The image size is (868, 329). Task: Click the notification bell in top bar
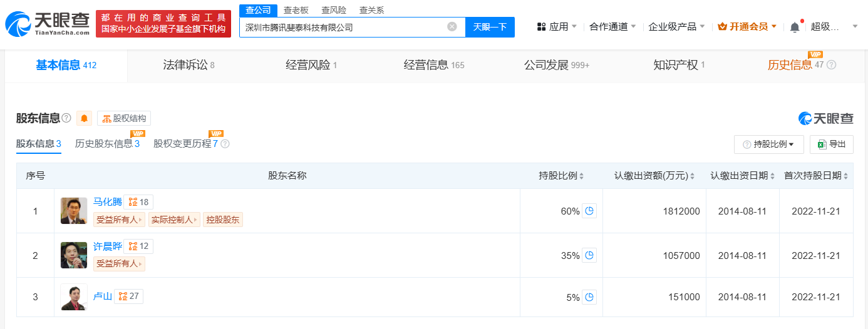click(795, 27)
